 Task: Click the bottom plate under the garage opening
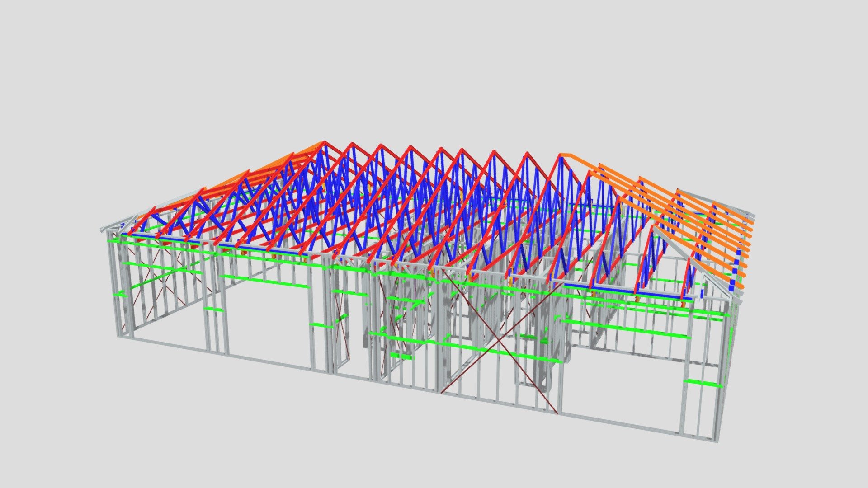coord(269,362)
